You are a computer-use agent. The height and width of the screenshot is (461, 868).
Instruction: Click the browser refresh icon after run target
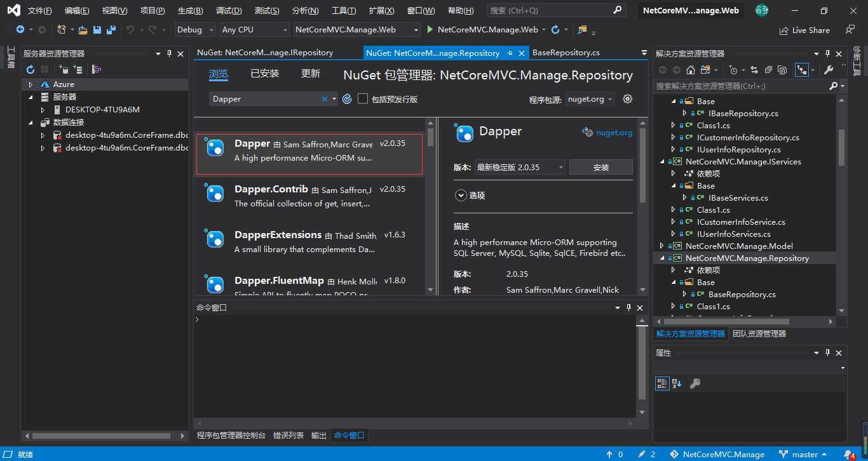555,30
